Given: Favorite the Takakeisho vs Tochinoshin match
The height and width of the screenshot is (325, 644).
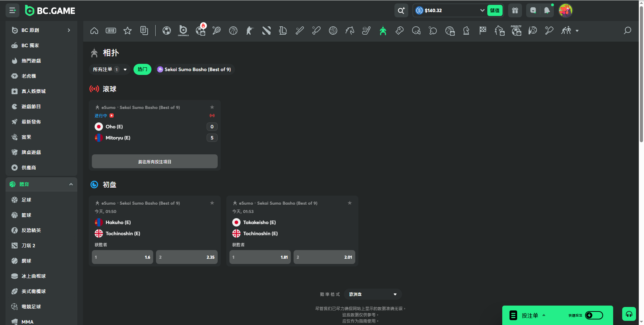Looking at the screenshot, I should [350, 203].
